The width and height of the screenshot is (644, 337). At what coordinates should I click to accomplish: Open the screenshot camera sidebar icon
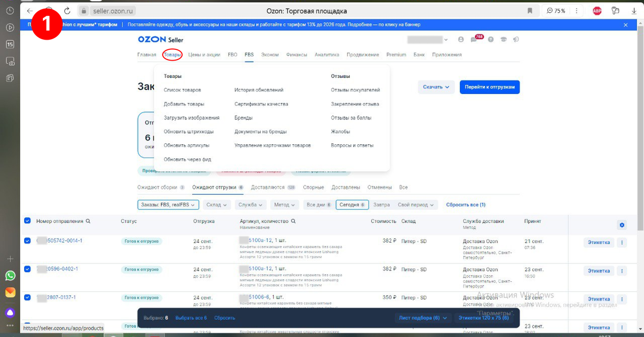[x=10, y=61]
